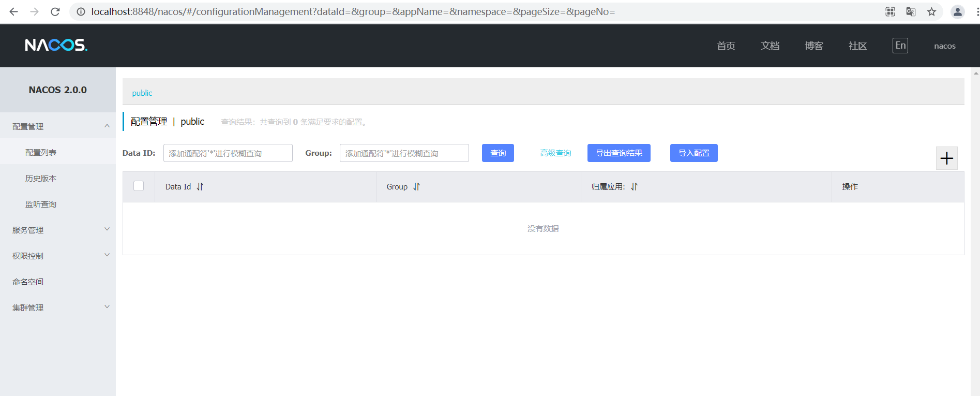Click the NACOS 2.0.0 version label
Image resolution: width=980 pixels, height=396 pixels.
(x=58, y=90)
